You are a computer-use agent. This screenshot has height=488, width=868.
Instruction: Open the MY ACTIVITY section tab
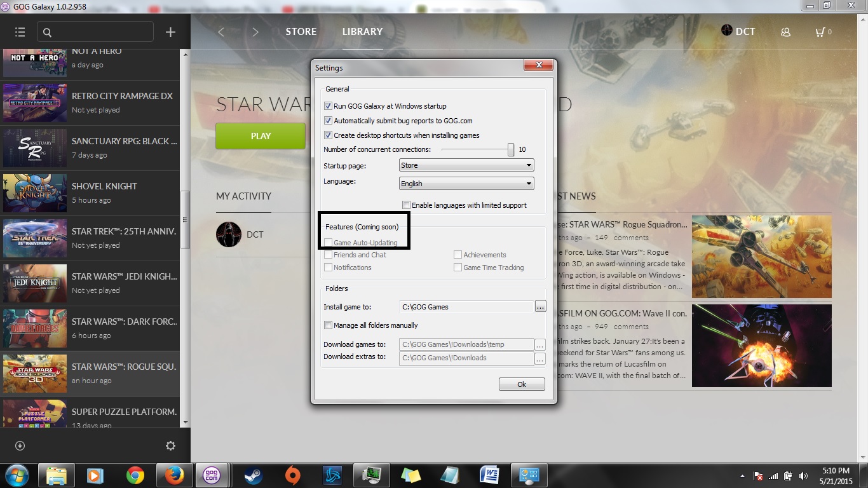[243, 196]
